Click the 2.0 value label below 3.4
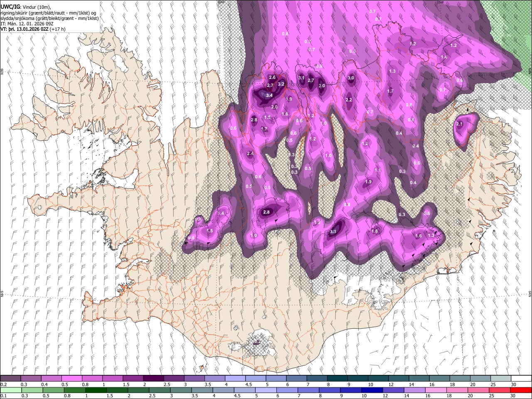 point(274,107)
